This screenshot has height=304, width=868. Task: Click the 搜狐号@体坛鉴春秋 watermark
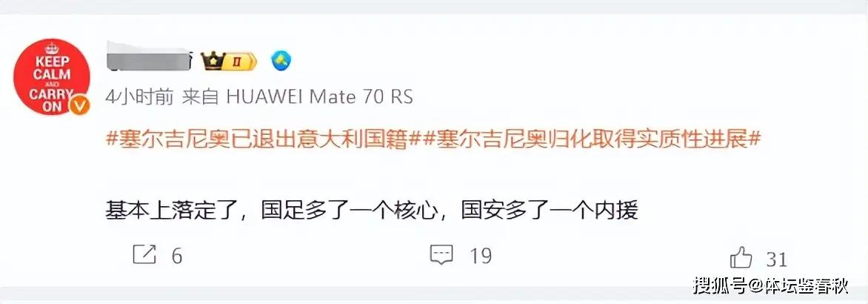771,285
